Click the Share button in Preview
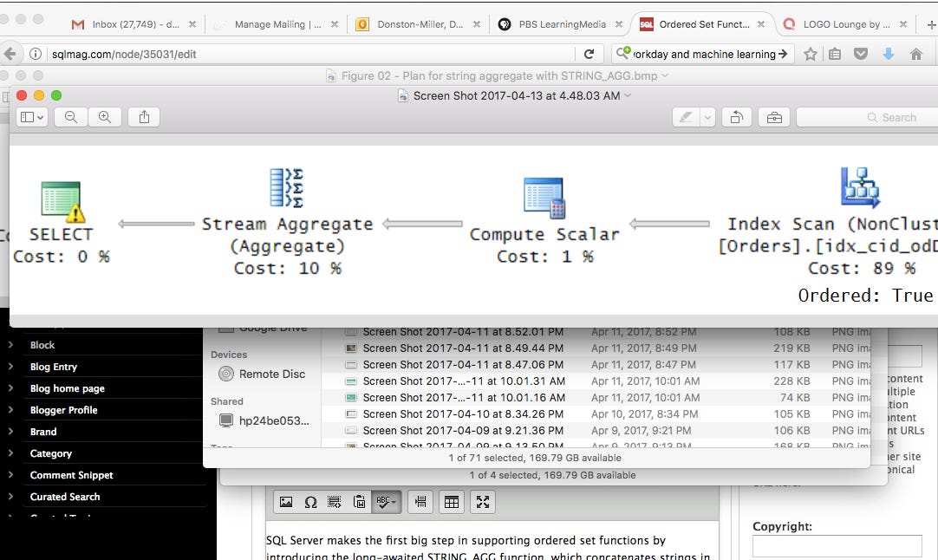The height and width of the screenshot is (560, 938). coord(145,117)
